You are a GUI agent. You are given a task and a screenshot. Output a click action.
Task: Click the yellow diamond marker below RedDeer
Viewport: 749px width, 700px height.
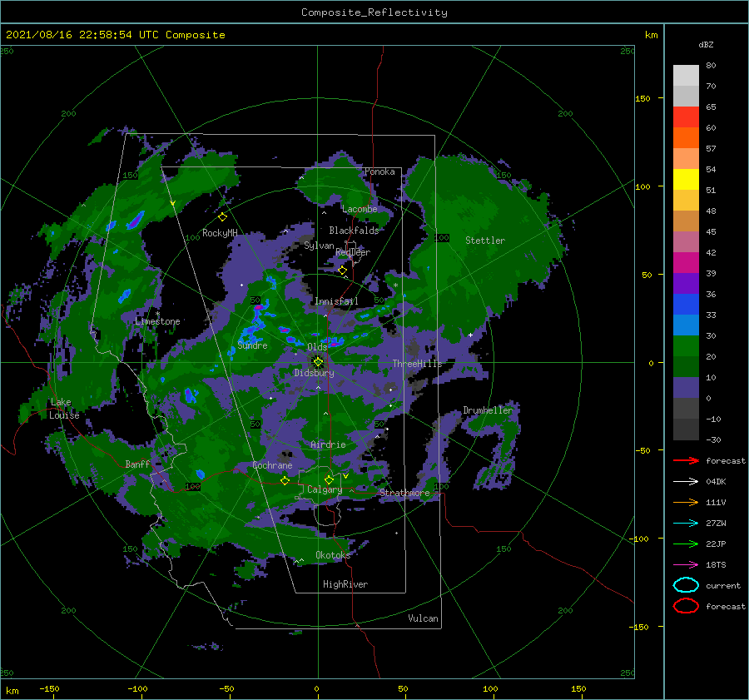pyautogui.click(x=343, y=271)
